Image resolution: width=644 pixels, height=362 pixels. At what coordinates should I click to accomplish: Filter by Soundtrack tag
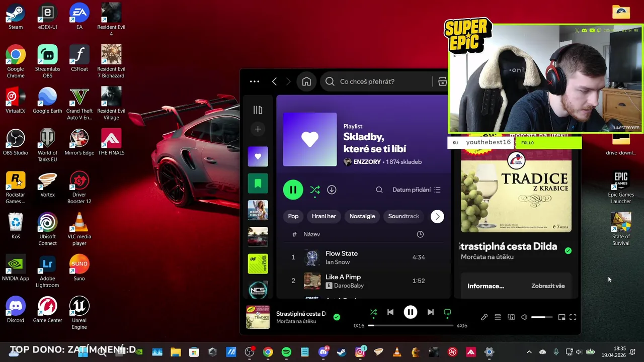[x=404, y=216]
